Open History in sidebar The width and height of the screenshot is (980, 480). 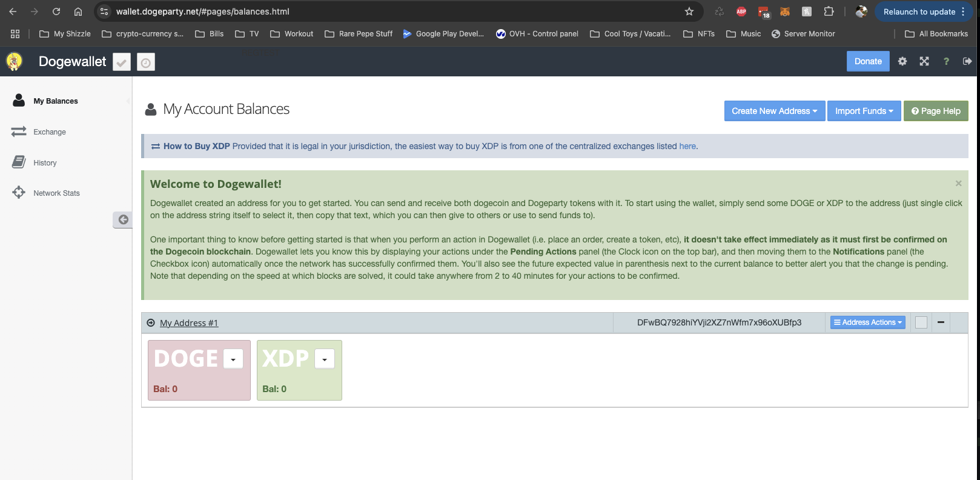pos(45,163)
